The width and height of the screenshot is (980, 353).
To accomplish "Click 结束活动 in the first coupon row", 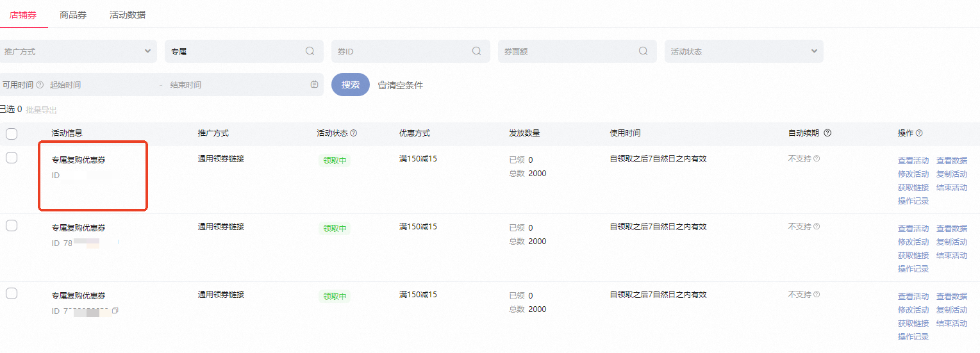I will [x=952, y=188].
